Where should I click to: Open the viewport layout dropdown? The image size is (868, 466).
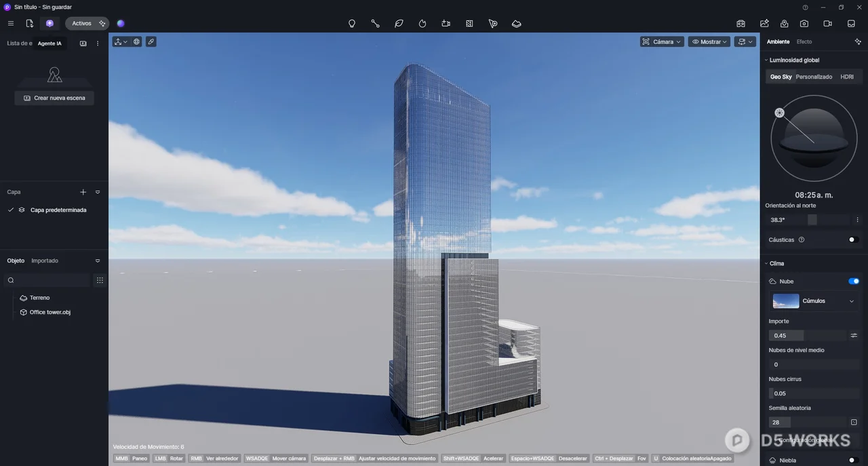point(745,41)
